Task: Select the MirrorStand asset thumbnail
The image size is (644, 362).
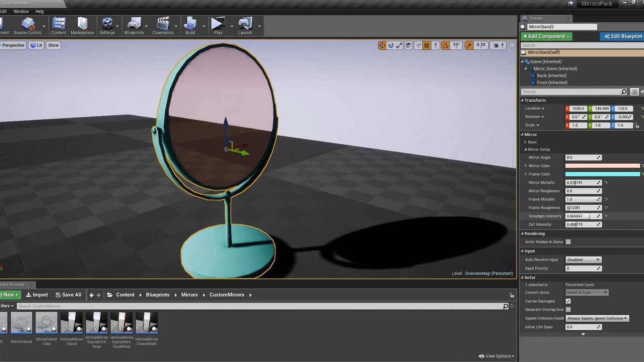Action: (x=21, y=323)
